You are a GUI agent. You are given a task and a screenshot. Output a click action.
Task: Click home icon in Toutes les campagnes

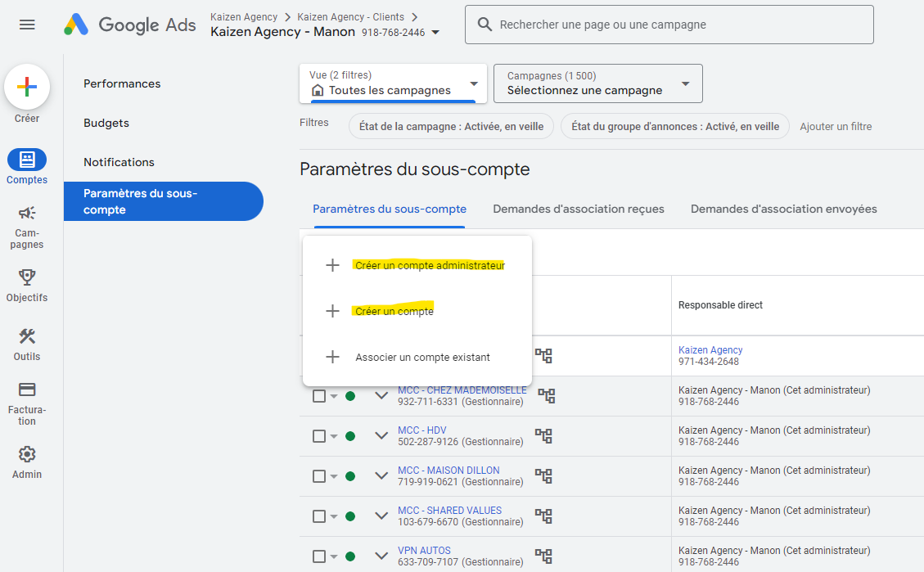pos(318,90)
